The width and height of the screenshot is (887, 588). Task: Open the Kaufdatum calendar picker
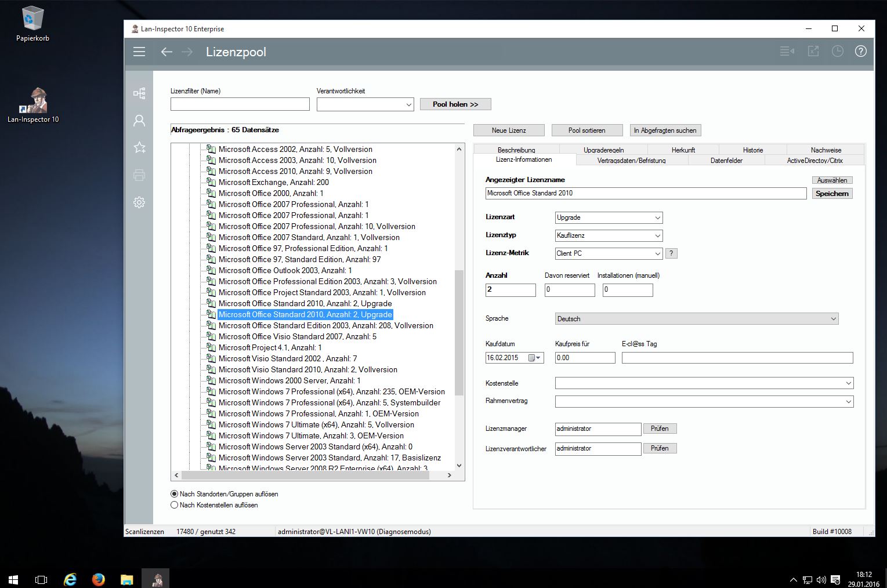534,358
